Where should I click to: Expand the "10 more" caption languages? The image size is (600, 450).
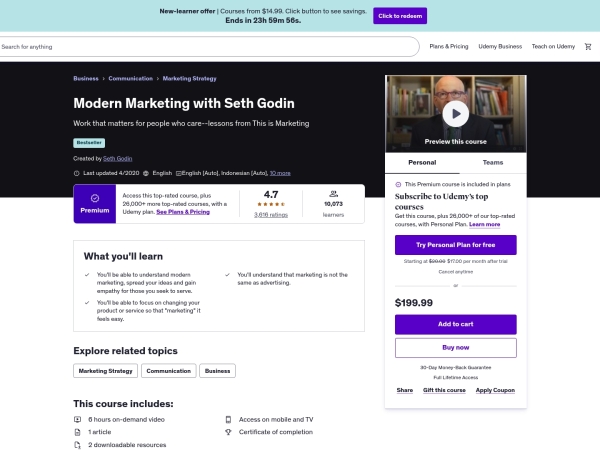click(x=273, y=172)
